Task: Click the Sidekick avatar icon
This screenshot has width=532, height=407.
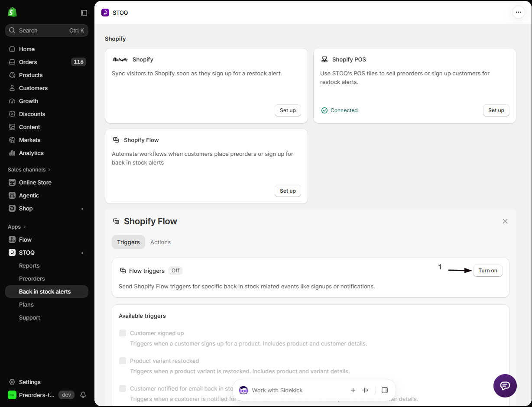Action: pyautogui.click(x=243, y=390)
